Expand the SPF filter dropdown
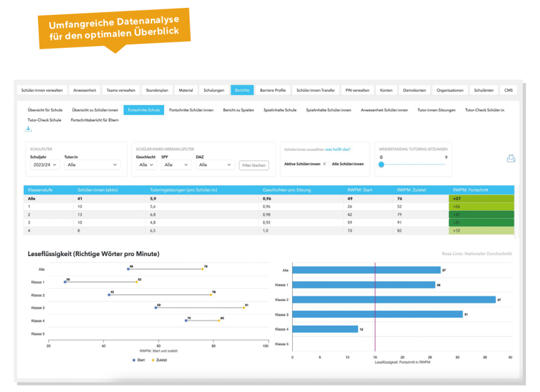The image size is (540, 392). pos(176,165)
